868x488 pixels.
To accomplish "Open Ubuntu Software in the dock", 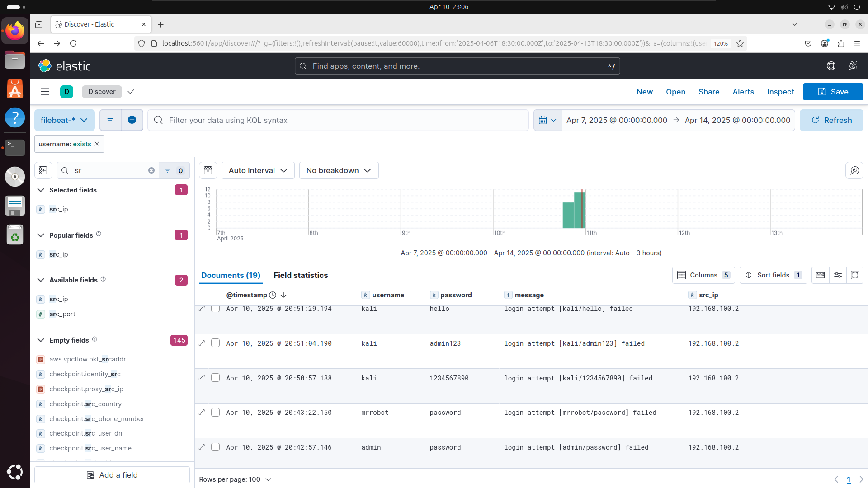I will coord(15,89).
